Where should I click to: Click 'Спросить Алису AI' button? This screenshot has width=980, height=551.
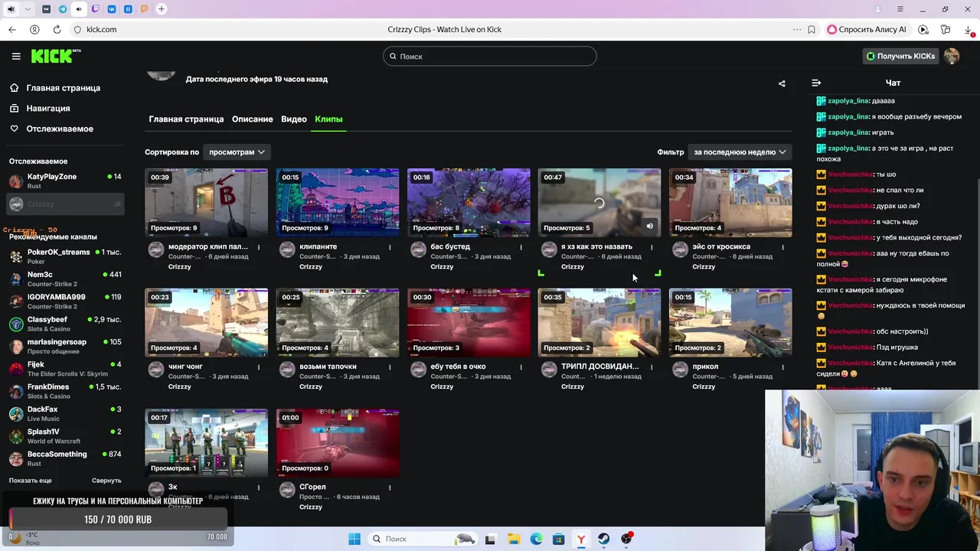pos(866,29)
